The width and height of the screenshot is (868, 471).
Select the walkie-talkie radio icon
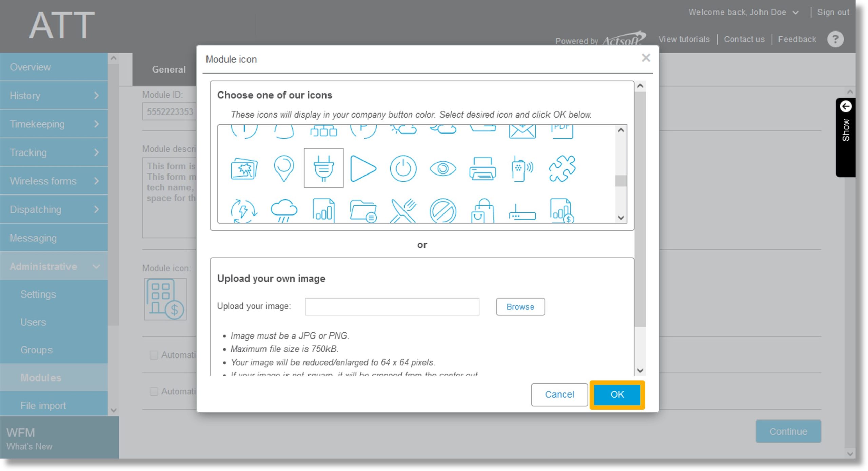(x=522, y=168)
